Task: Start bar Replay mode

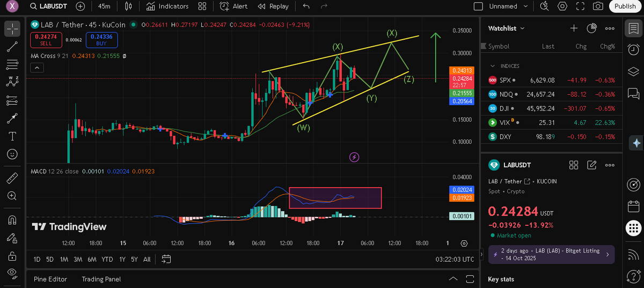Action: point(273,6)
